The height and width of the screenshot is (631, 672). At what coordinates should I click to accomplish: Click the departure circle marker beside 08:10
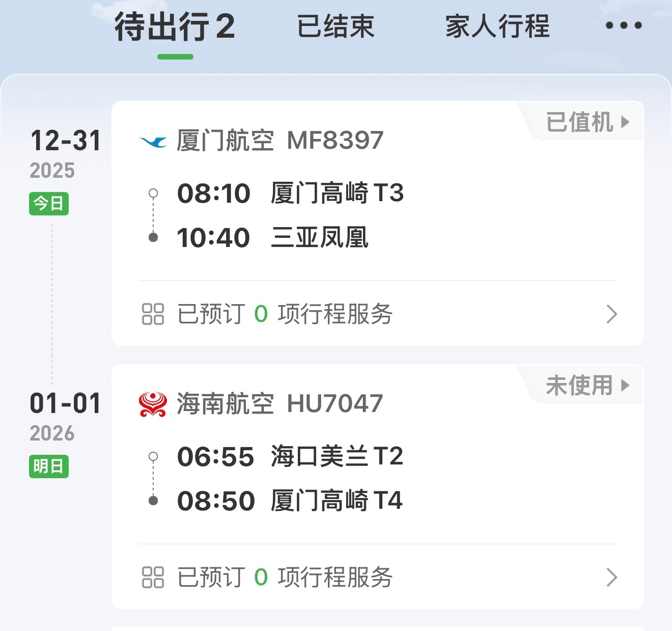tap(152, 194)
